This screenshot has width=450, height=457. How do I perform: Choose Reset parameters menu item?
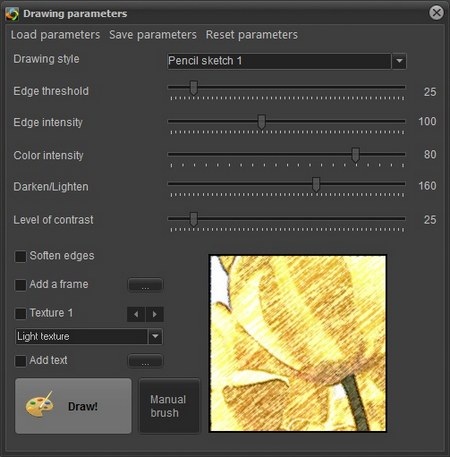[x=252, y=35]
